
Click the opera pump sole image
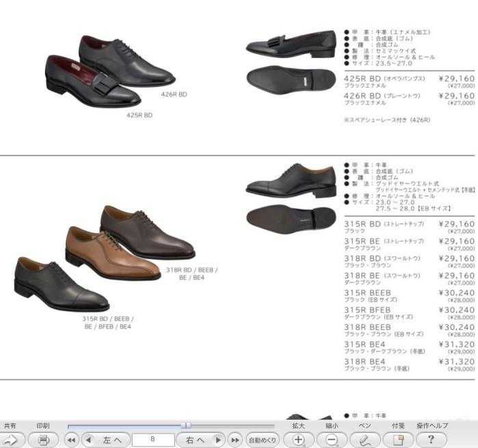(291, 80)
